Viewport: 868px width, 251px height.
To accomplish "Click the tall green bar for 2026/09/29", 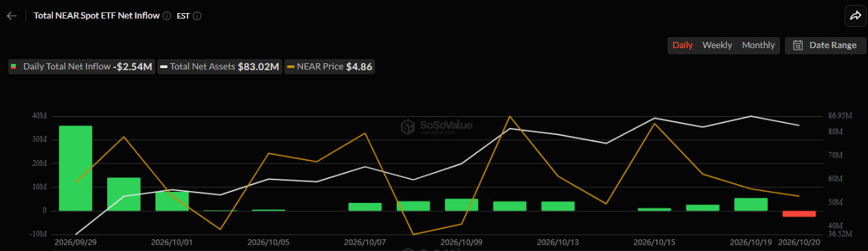I will click(x=76, y=168).
